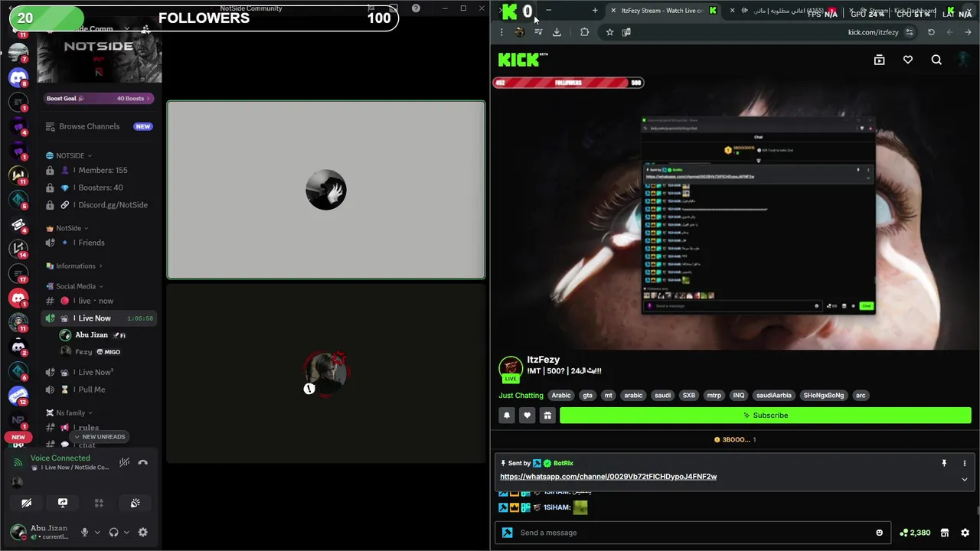Viewport: 980px width, 551px height.
Task: Select the SHoNgxBoNg stream tag
Action: coord(823,396)
